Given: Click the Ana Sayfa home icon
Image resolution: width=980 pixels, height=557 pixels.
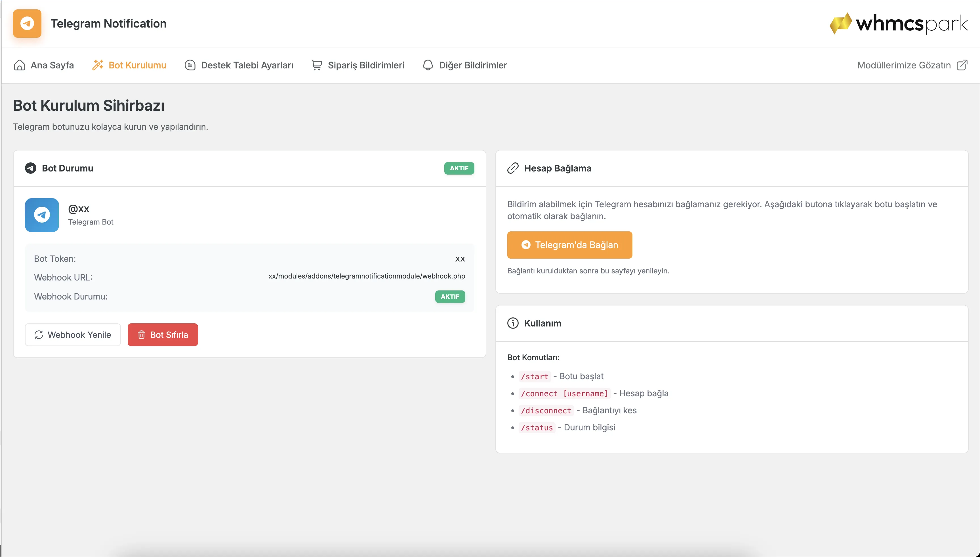Looking at the screenshot, I should click(20, 65).
